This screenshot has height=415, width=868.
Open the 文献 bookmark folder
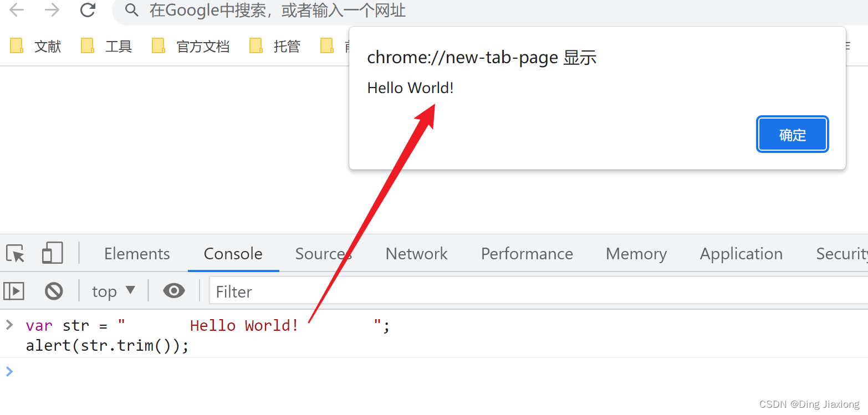[35, 46]
